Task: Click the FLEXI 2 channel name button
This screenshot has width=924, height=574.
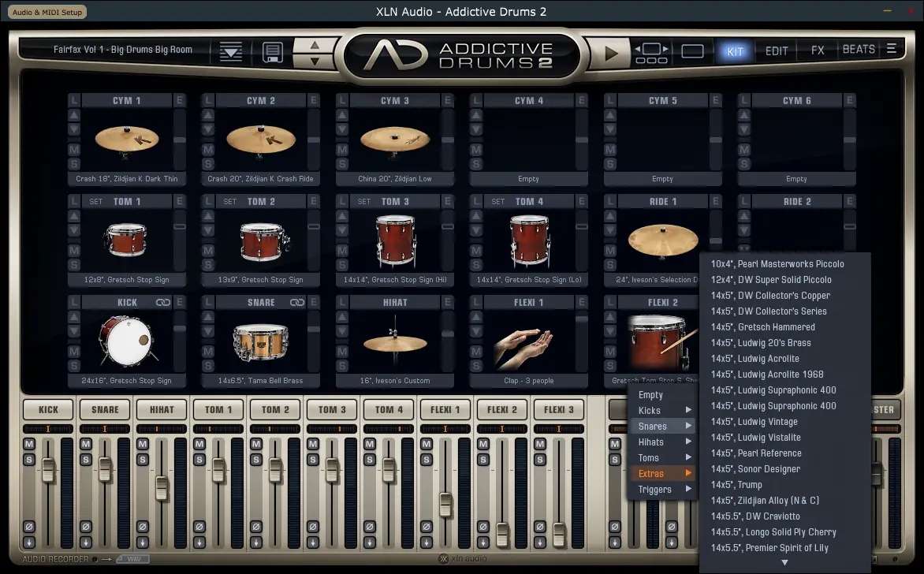Action: (x=502, y=409)
